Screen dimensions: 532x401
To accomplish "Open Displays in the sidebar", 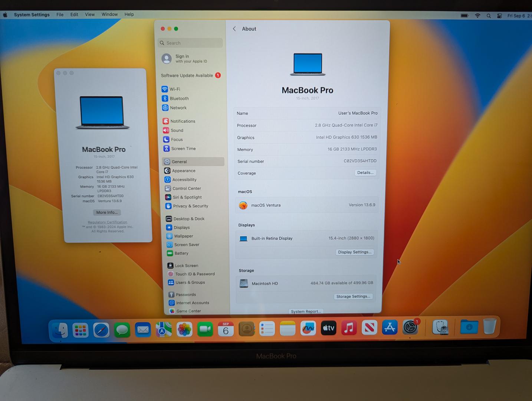I will (x=178, y=228).
